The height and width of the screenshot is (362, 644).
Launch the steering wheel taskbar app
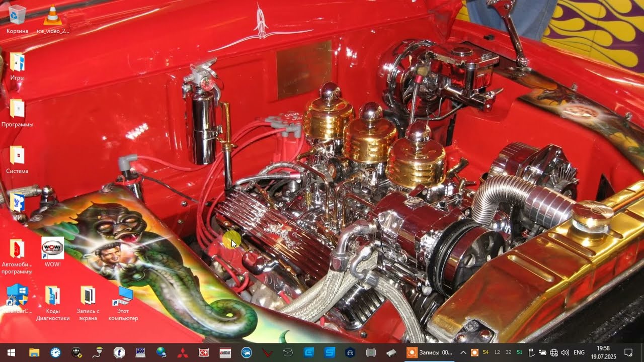(x=76, y=352)
